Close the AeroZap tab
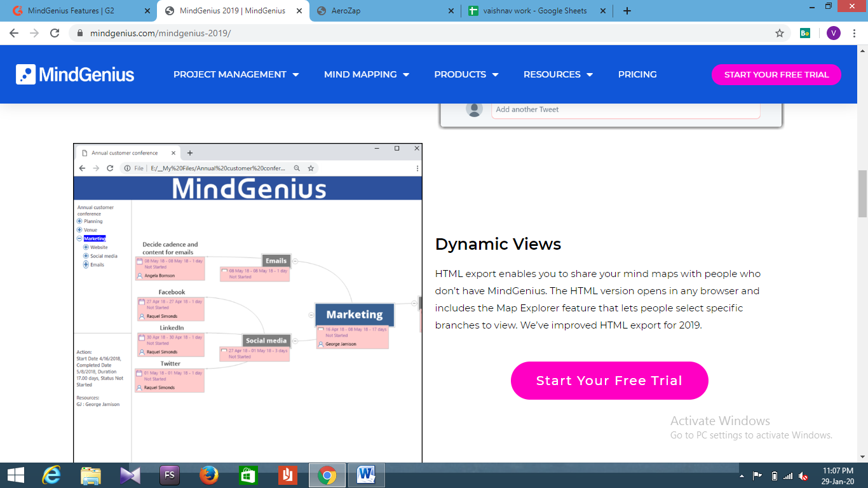This screenshot has width=868, height=488. [451, 11]
